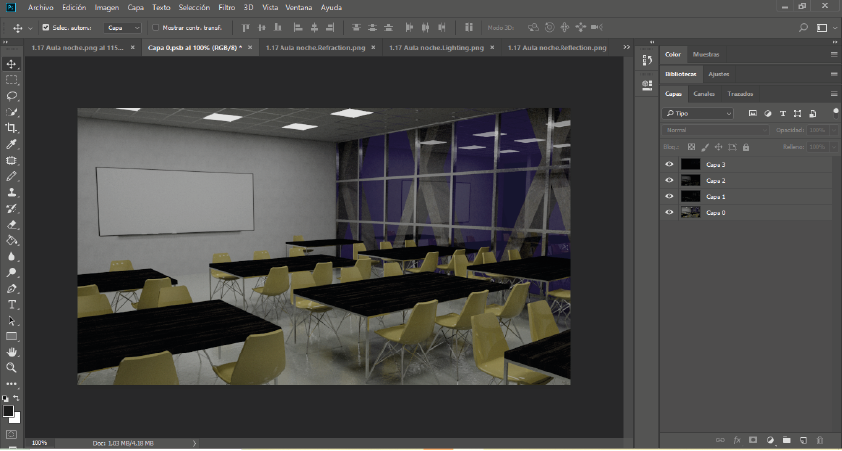Image resolution: width=842 pixels, height=451 pixels.
Task: Open the Capa auto-select dropdown
Action: point(123,27)
